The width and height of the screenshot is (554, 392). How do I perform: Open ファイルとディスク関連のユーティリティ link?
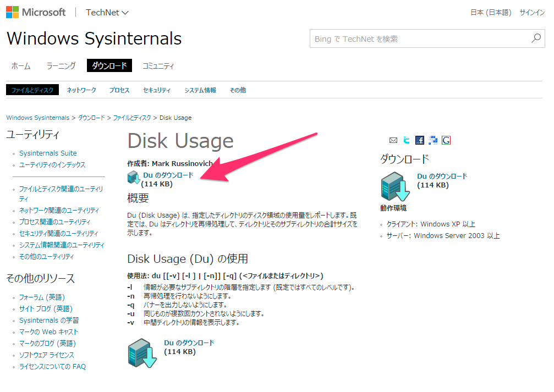click(x=61, y=194)
